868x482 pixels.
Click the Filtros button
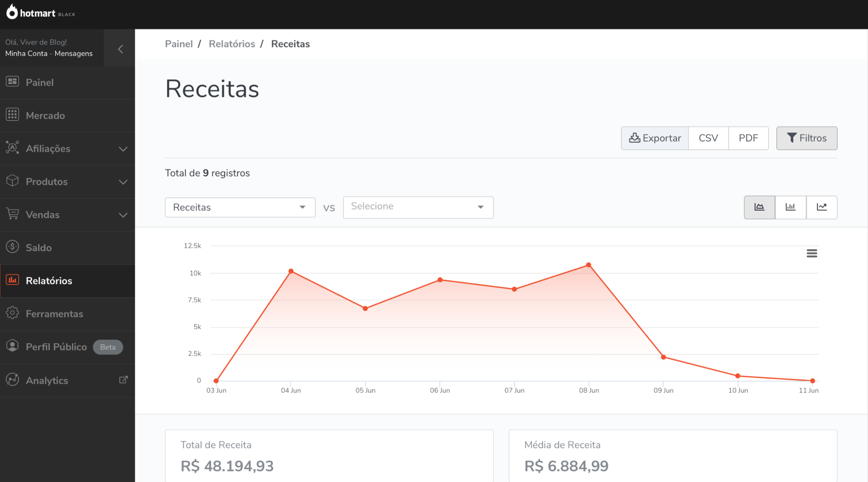pos(807,138)
